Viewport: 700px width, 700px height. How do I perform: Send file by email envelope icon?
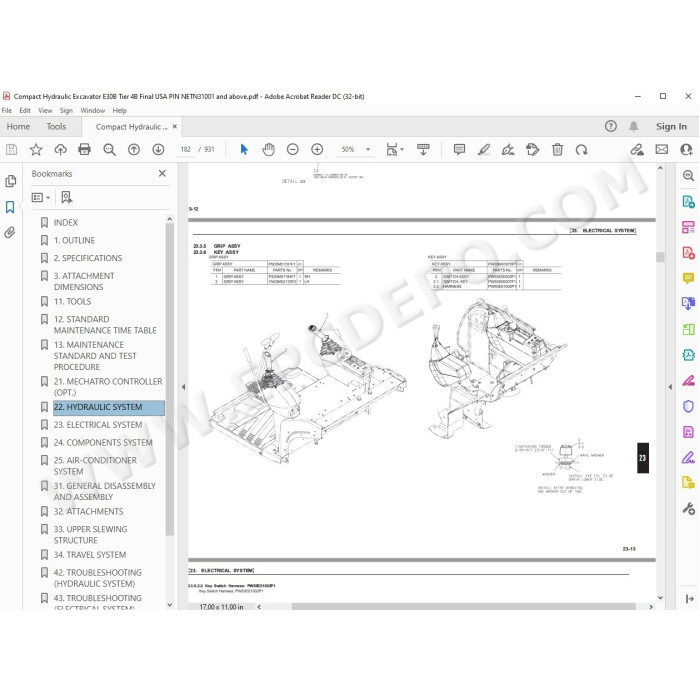pyautogui.click(x=662, y=150)
